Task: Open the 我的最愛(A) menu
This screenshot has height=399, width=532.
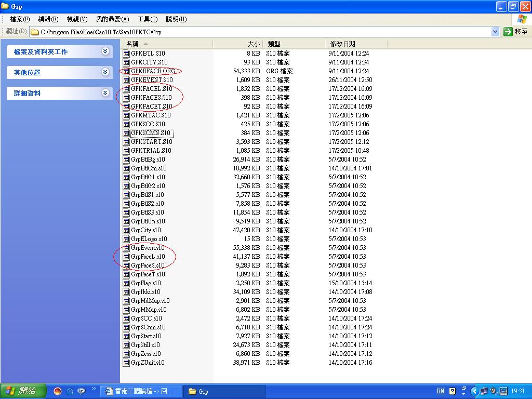Action: [x=112, y=19]
